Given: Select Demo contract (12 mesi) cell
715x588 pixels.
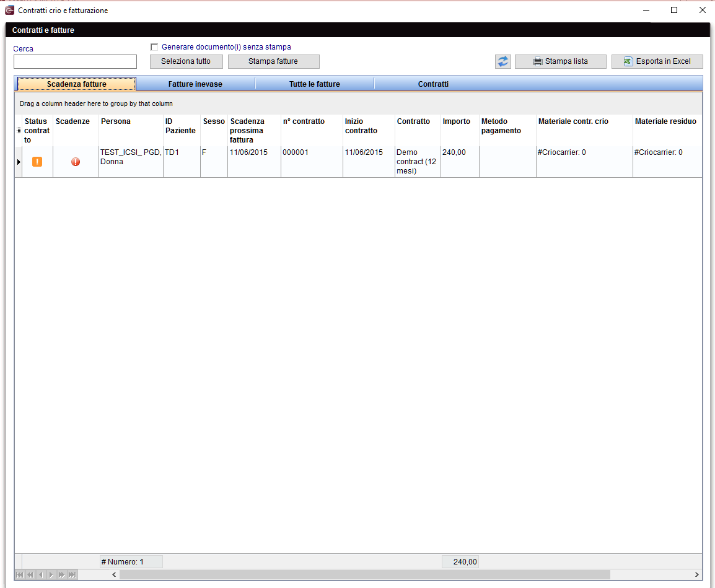Looking at the screenshot, I should [418, 162].
